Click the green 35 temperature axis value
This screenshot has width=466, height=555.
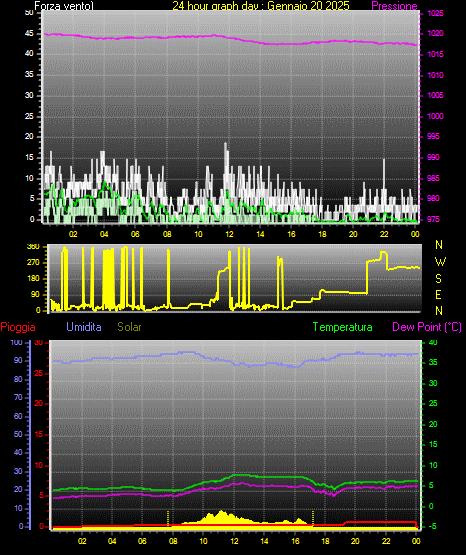click(x=433, y=362)
